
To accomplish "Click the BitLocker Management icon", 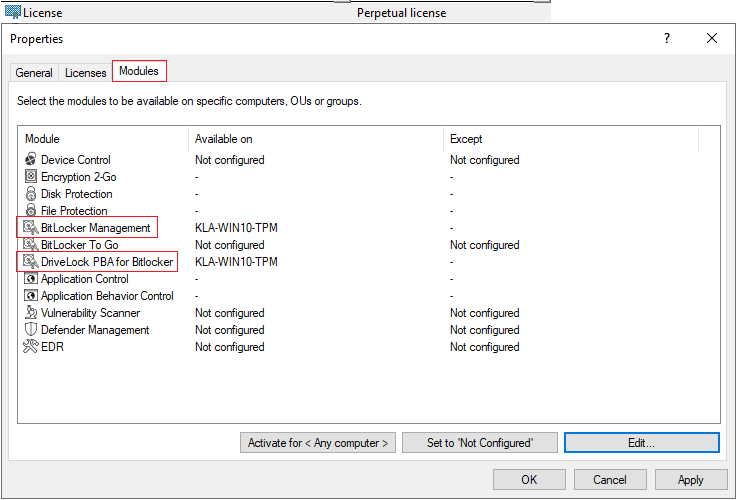I will (30, 228).
